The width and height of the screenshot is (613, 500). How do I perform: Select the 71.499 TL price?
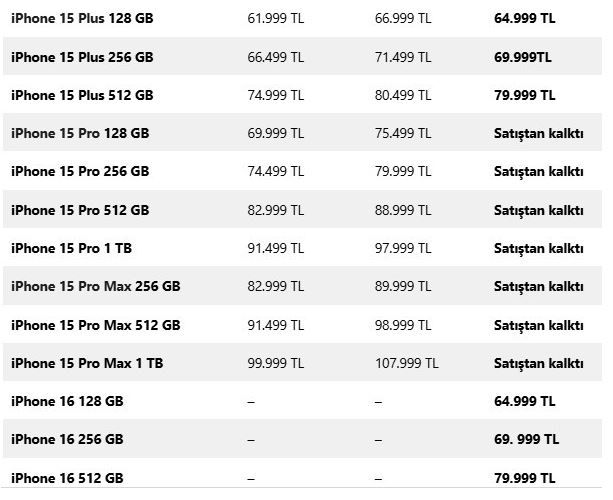(x=403, y=57)
